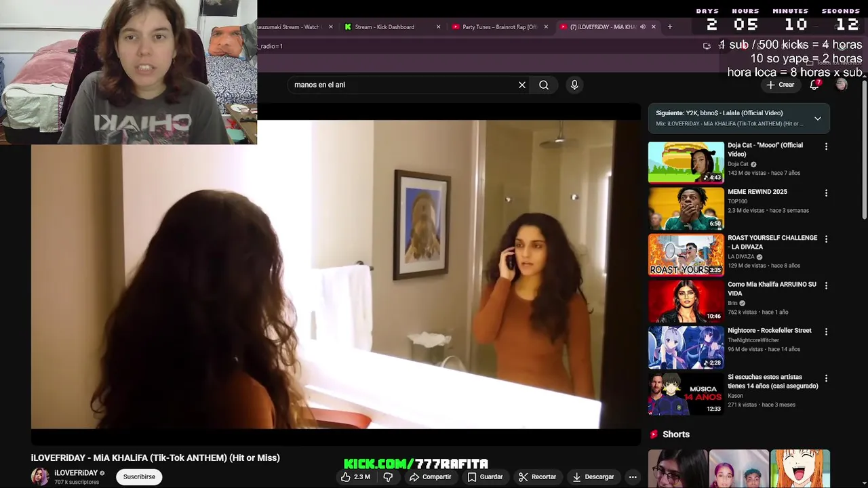Open MEME REWIND 2025 title link

click(757, 192)
